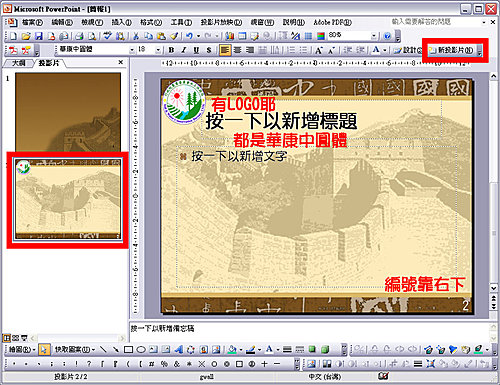The image size is (500, 385).
Task: Open the 插入 menu
Action: point(121,22)
